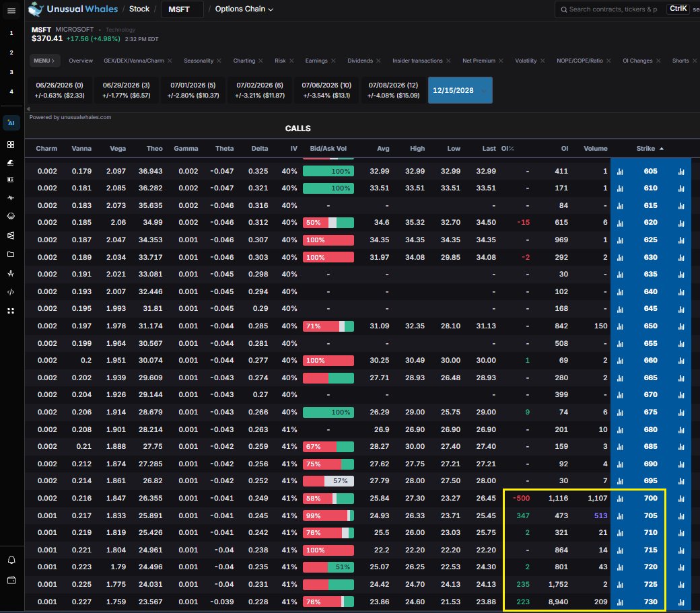Open the Insider transactions tab
Viewport: 700px width, 613px height.
click(x=417, y=61)
